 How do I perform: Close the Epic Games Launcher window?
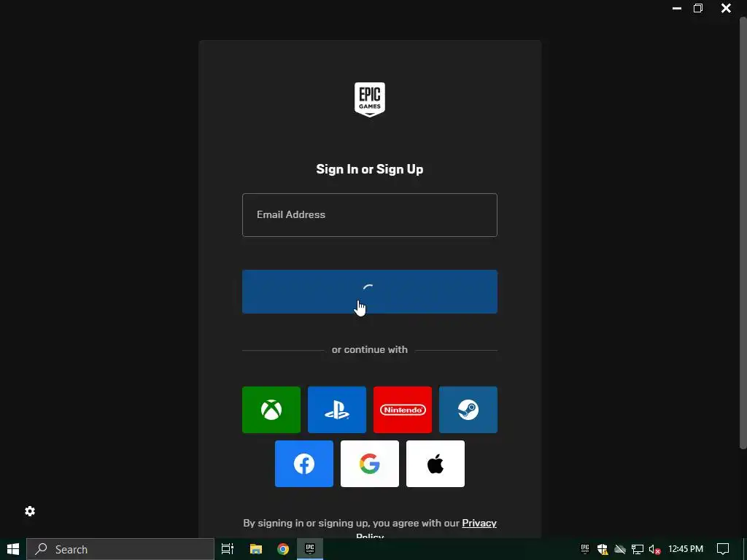[x=726, y=8]
